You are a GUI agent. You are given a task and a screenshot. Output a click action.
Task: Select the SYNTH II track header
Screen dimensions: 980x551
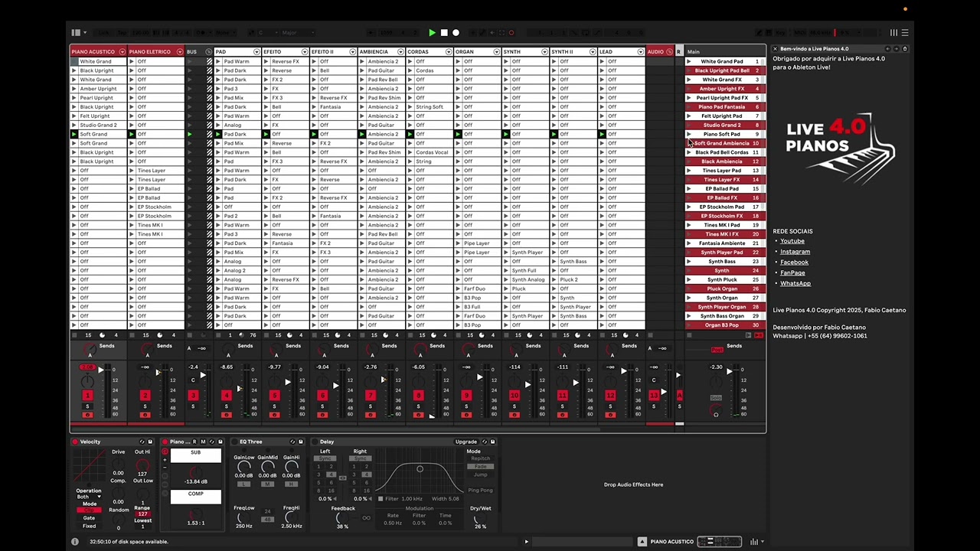tap(573, 52)
